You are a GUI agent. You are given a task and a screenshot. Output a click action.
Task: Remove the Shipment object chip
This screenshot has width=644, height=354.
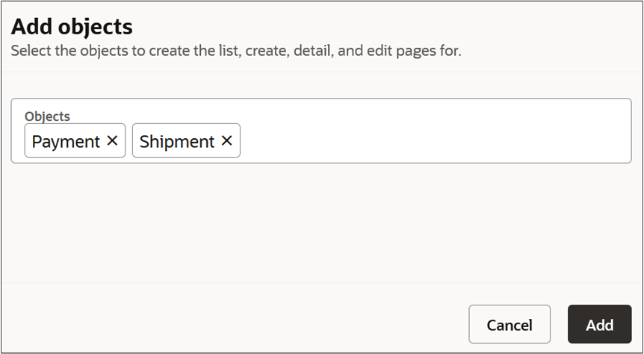tap(226, 140)
